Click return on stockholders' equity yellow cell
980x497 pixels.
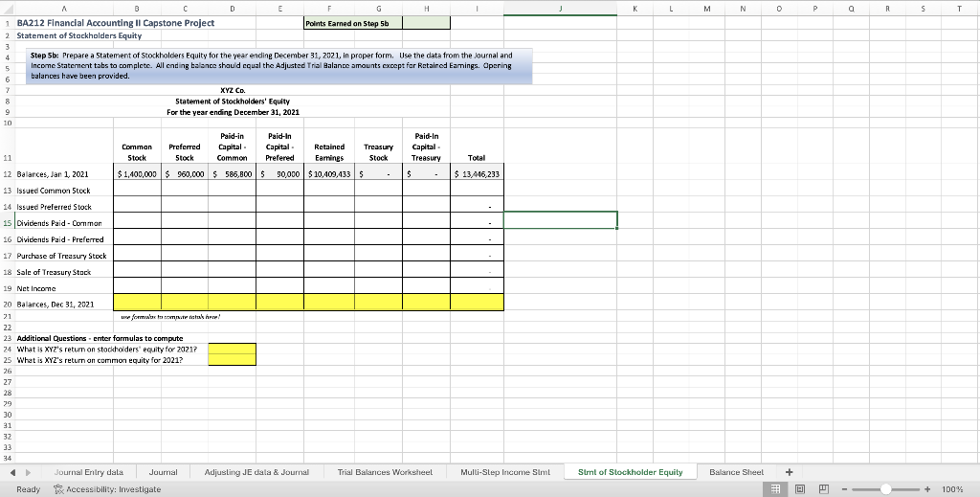[x=232, y=349]
